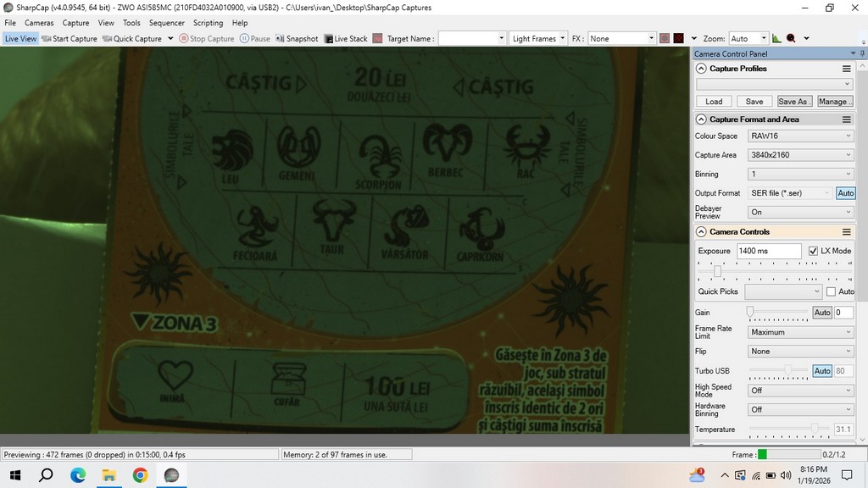This screenshot has height=488, width=868.
Task: Click the Manage profiles button
Action: pos(834,102)
